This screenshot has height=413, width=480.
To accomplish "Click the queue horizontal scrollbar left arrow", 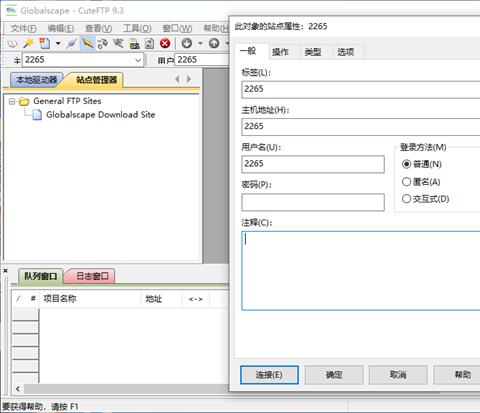I will pyautogui.click(x=18, y=389).
